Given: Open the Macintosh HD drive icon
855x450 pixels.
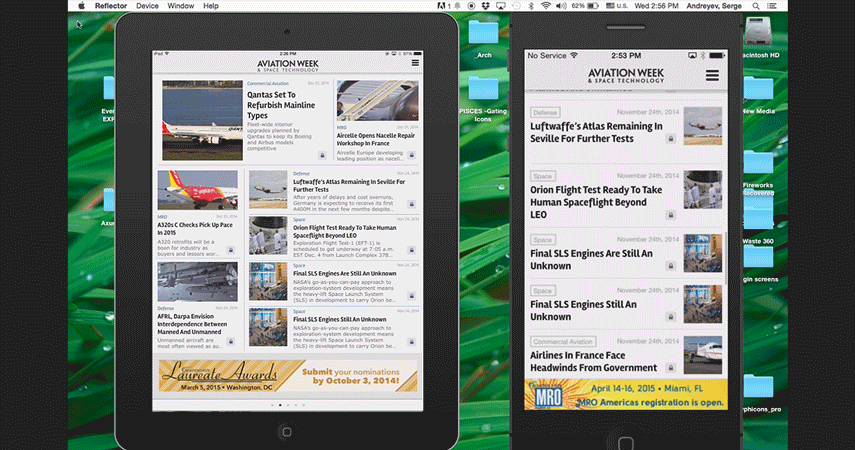Looking at the screenshot, I should pos(758,33).
